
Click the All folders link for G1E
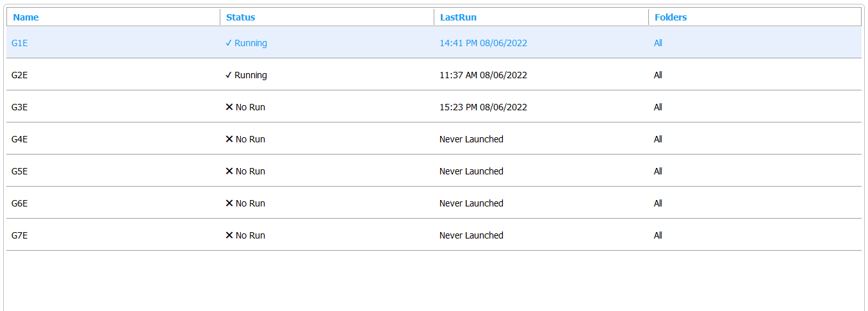(x=658, y=43)
